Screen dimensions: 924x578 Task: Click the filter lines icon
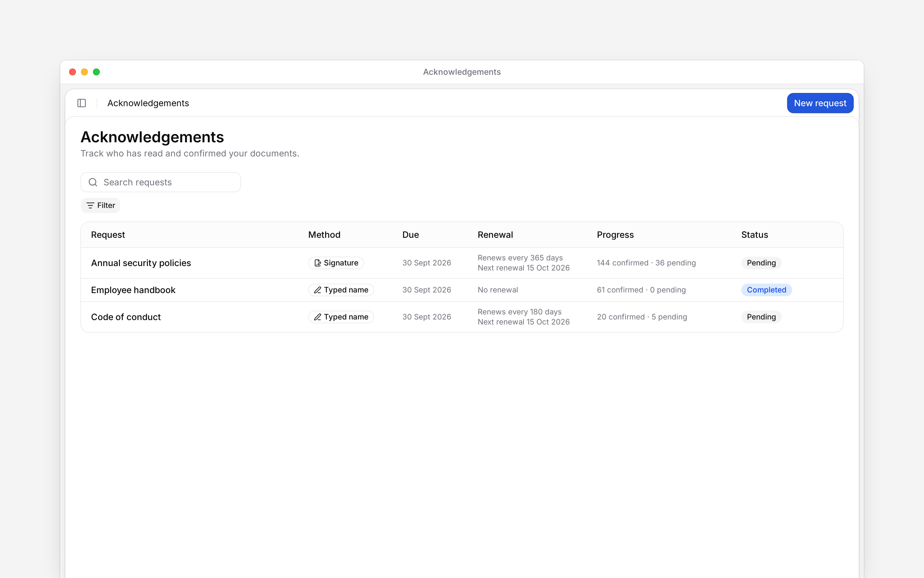pos(90,206)
